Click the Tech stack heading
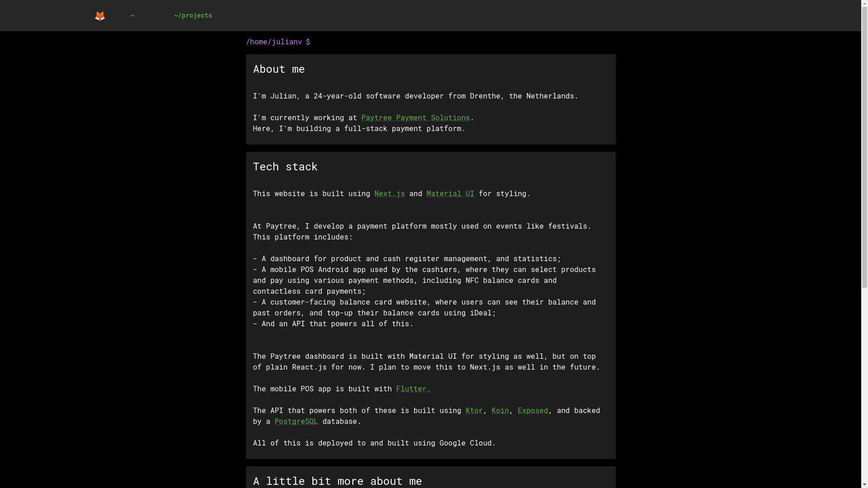Screen dimensions: 868x488 285,167
